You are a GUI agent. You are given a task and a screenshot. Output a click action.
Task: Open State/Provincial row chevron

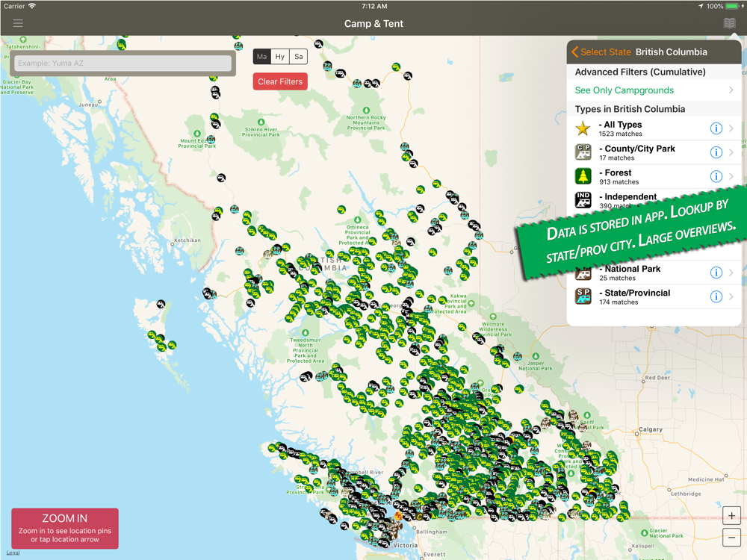(x=731, y=296)
